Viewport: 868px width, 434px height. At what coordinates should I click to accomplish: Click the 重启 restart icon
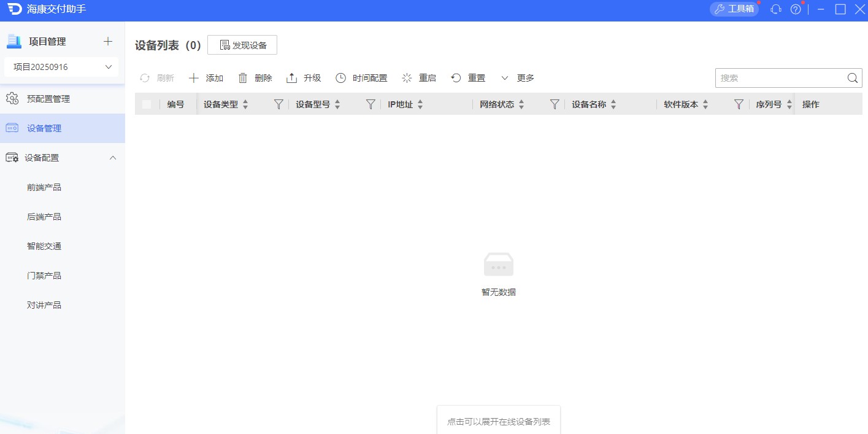click(406, 77)
